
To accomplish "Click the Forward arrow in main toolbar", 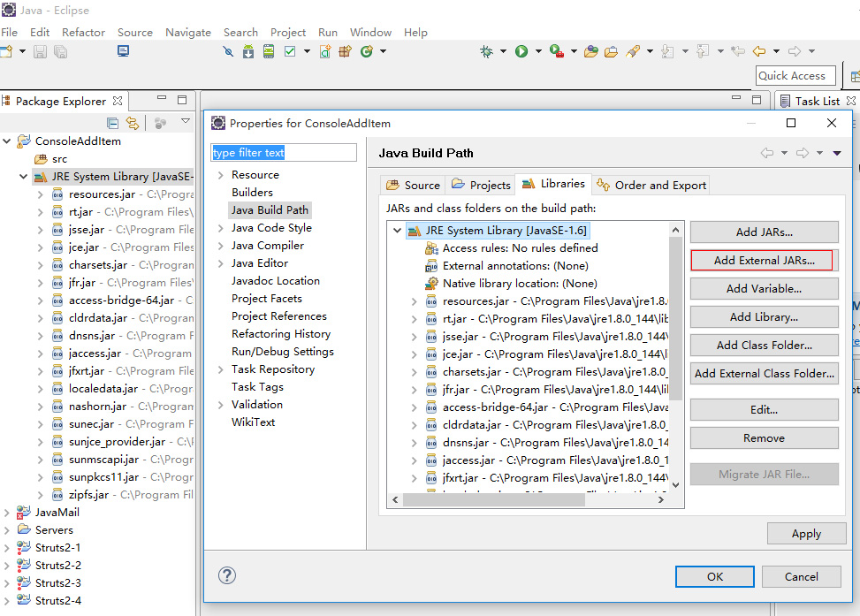I will (x=795, y=51).
